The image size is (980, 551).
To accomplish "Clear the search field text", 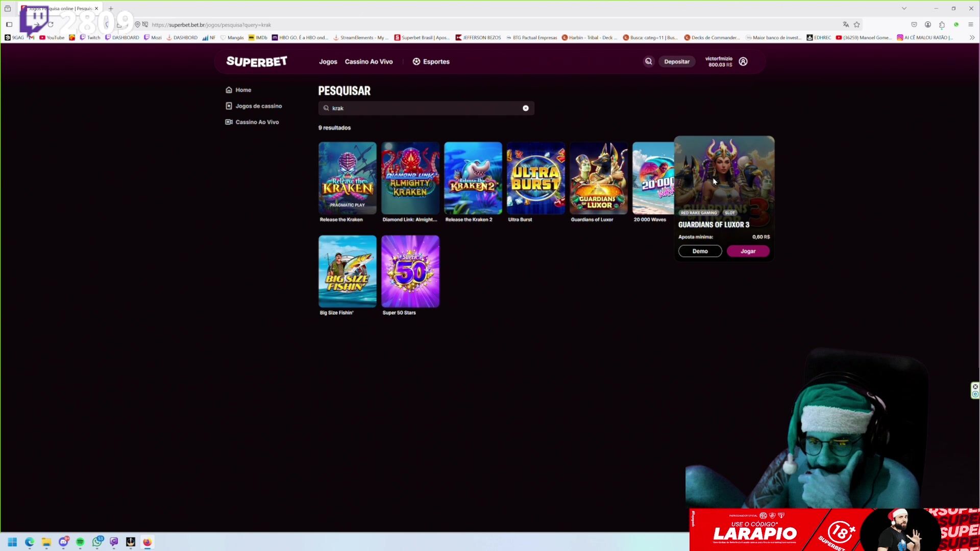I will click(x=526, y=108).
